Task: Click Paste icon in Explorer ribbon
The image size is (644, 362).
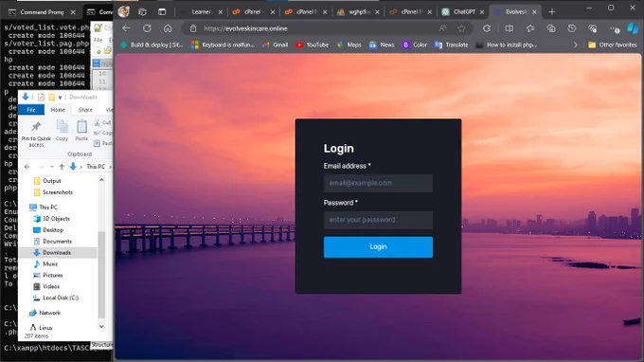Action: pyautogui.click(x=81, y=130)
